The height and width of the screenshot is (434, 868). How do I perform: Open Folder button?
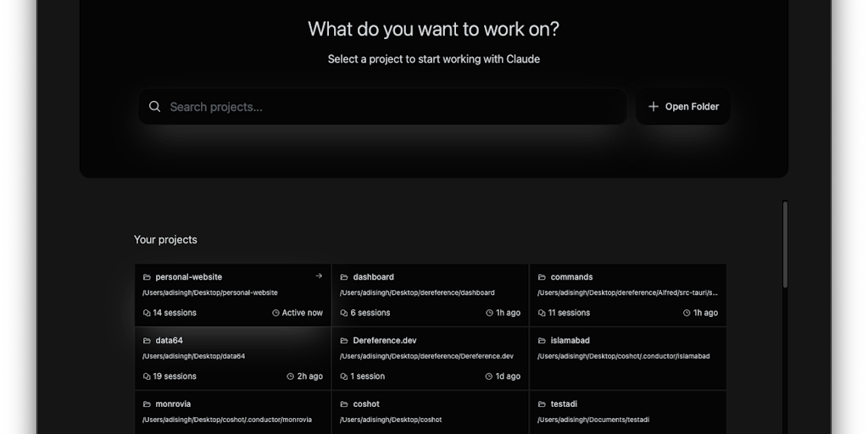[x=683, y=107]
